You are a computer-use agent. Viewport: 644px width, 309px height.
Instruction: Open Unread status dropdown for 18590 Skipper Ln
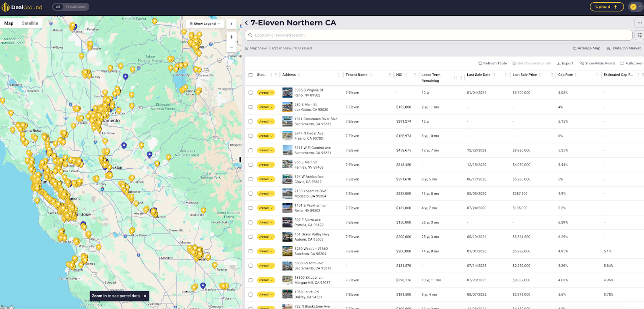[266, 280]
